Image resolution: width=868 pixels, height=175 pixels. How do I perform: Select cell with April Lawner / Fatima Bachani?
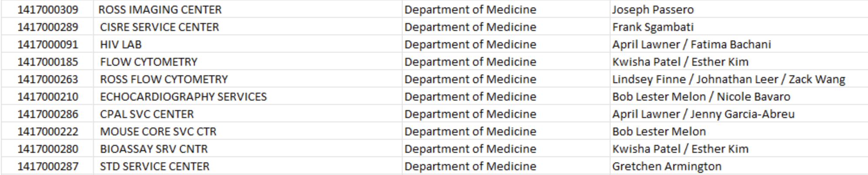691,44
